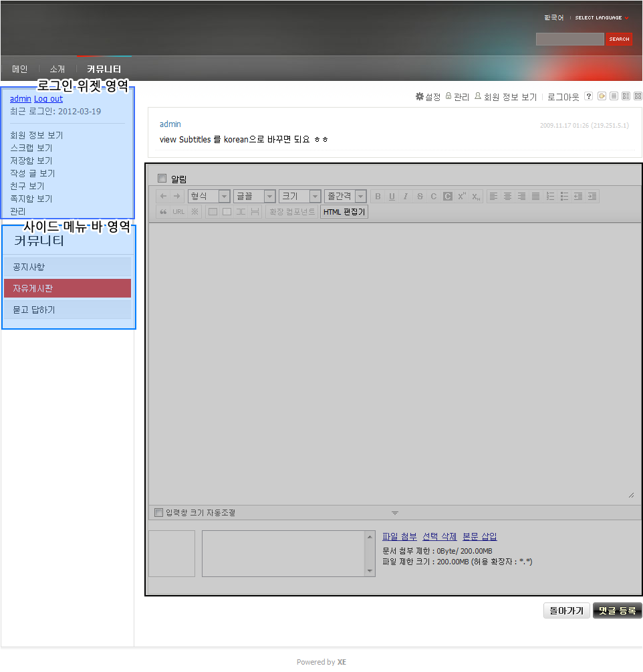Open the 형식 format dropdown

(209, 197)
